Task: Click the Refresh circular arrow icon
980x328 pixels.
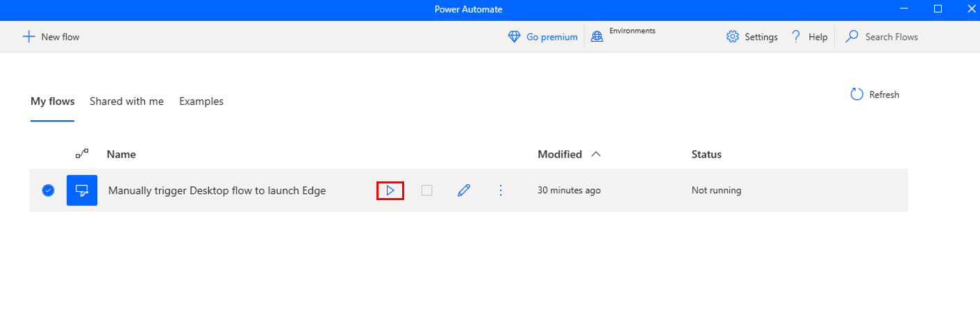Action: pyautogui.click(x=857, y=95)
